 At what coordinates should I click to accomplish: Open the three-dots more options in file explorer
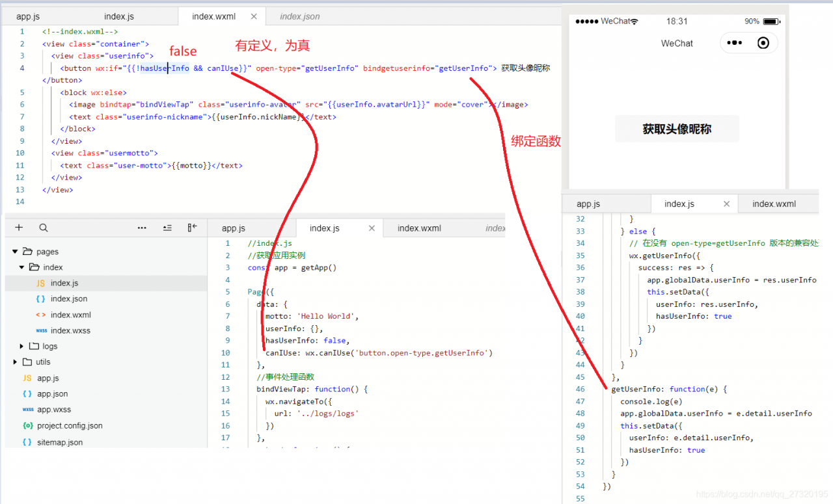[x=142, y=228]
